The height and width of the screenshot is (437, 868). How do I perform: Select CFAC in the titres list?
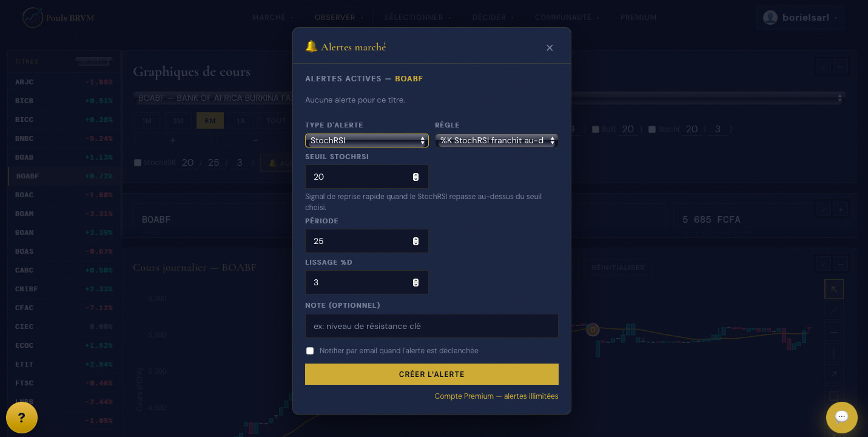64,308
